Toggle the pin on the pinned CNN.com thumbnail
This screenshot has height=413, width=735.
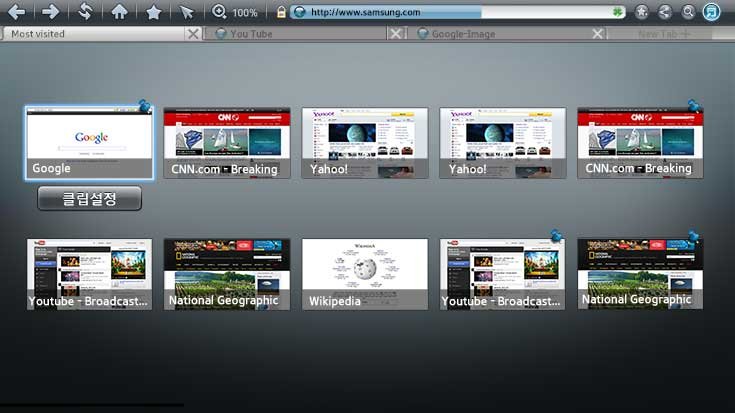694,106
